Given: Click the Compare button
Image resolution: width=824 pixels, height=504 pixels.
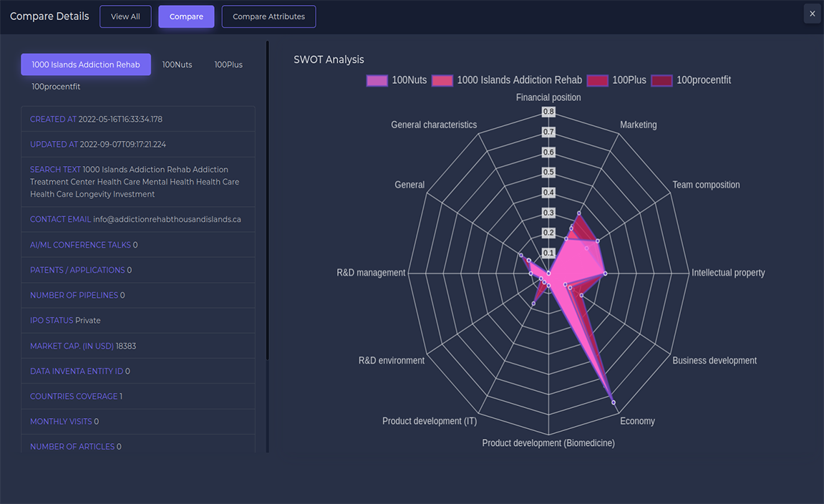Looking at the screenshot, I should pos(186,16).
